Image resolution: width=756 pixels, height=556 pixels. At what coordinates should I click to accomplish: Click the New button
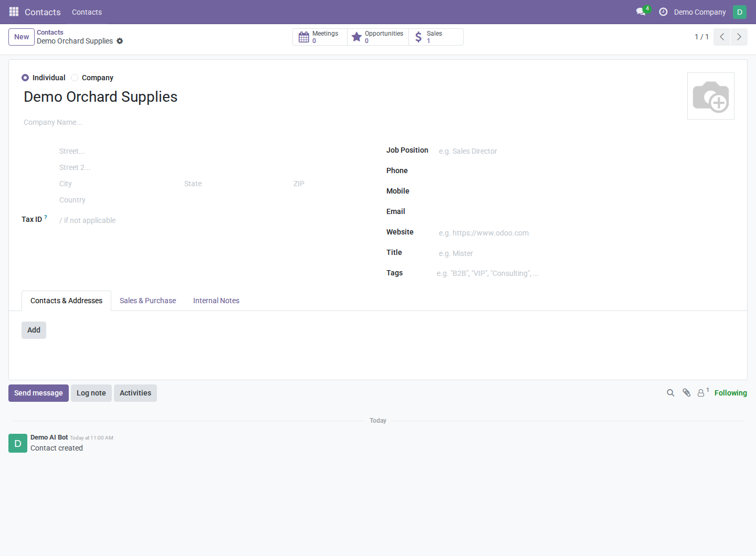tap(22, 37)
